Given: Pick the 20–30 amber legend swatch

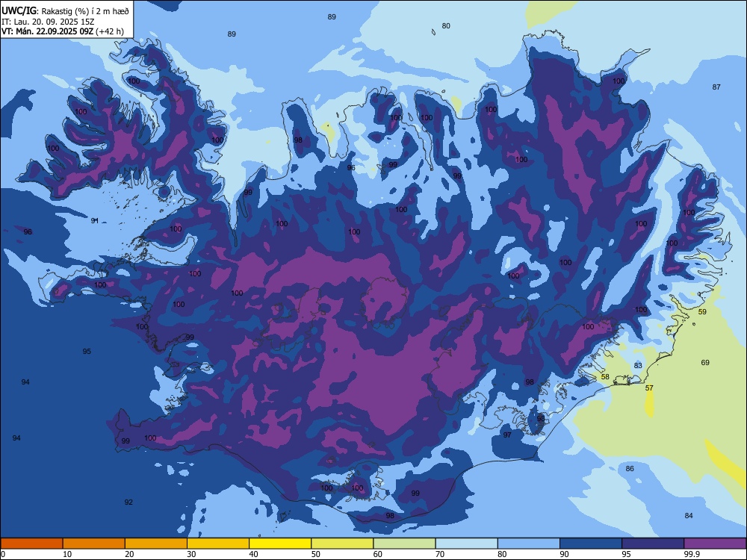Looking at the screenshot, I should [156, 544].
